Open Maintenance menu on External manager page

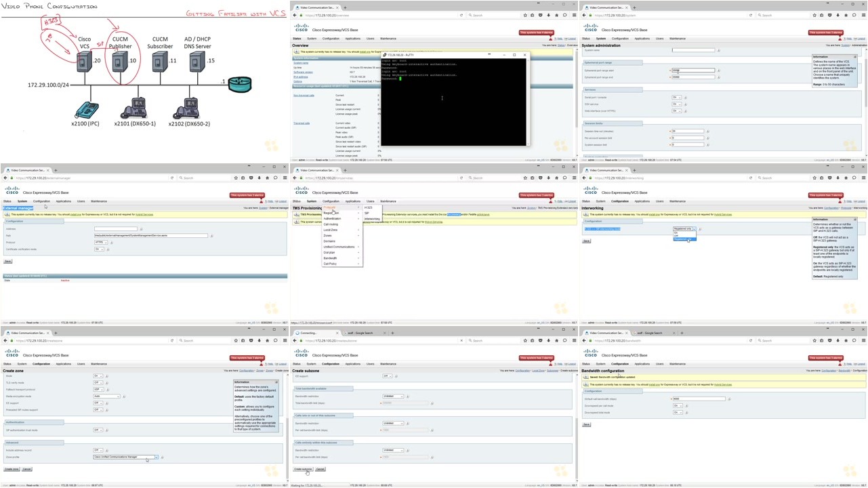pos(99,201)
